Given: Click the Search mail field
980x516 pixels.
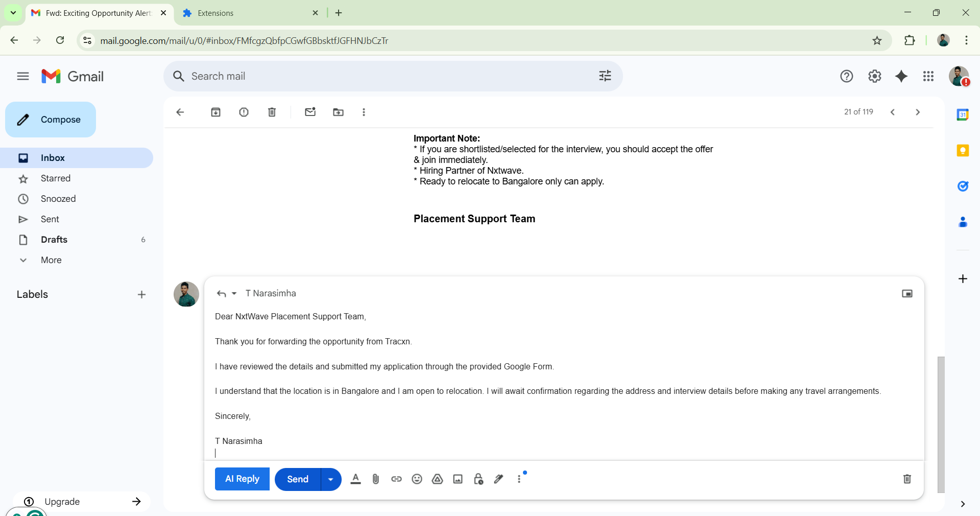Looking at the screenshot, I should pos(357,76).
